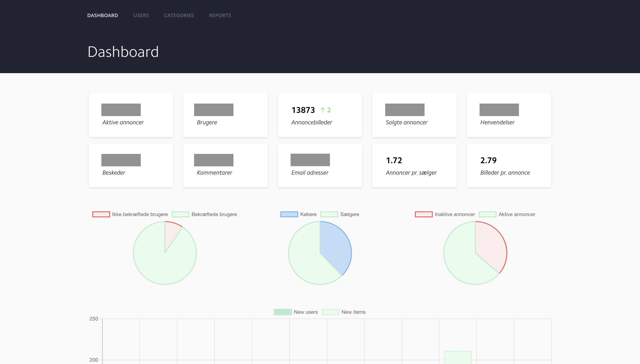Viewport: 640px width, 364px height.
Task: Hide the Sælgere series via legend
Action: [329, 214]
